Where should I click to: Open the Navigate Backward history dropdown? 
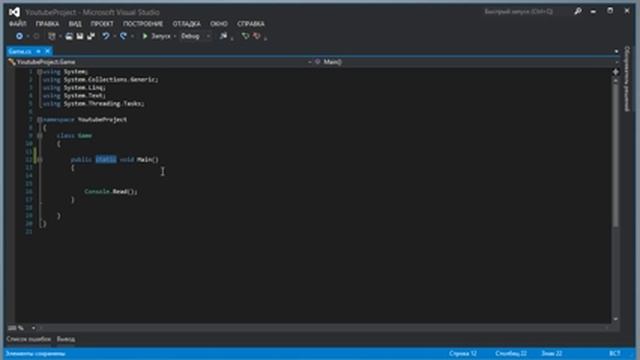(x=28, y=36)
